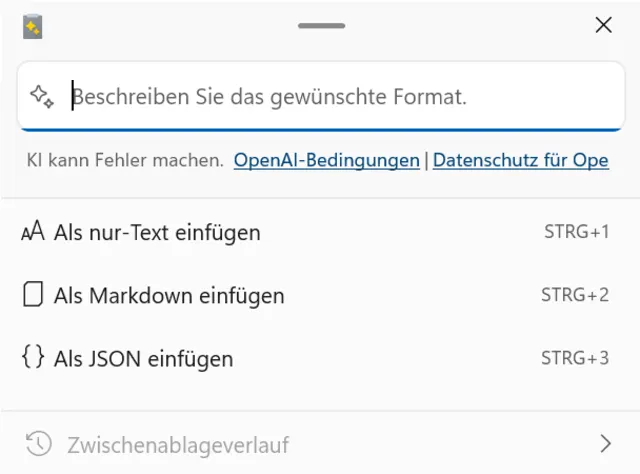Select 'Als nur-Text einfügen'
The width and height of the screenshot is (640, 474).
tap(157, 233)
